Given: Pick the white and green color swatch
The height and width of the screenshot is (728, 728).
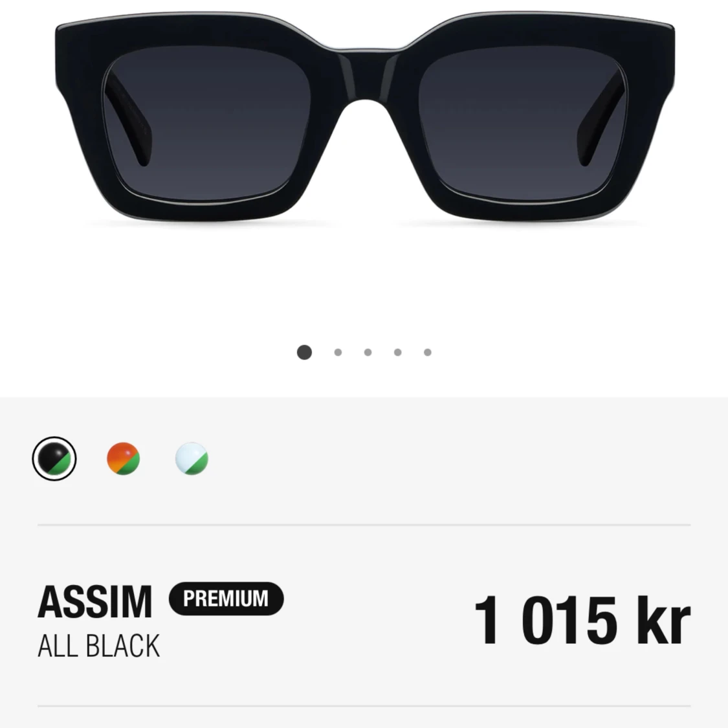Looking at the screenshot, I should (x=192, y=459).
